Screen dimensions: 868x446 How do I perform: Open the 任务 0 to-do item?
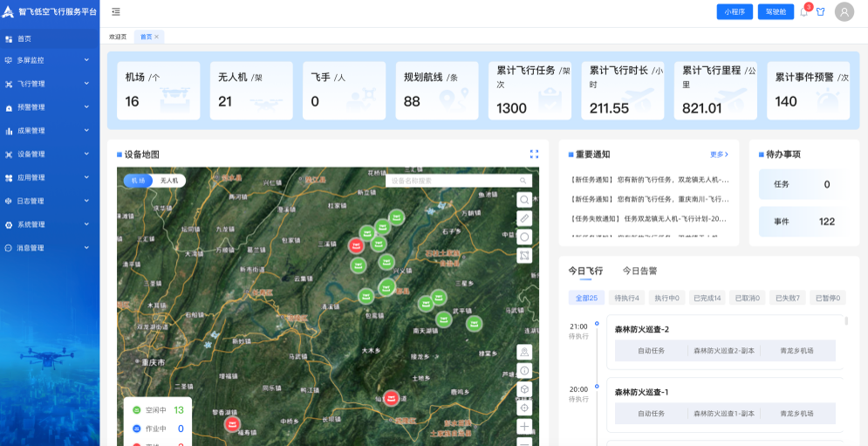803,184
